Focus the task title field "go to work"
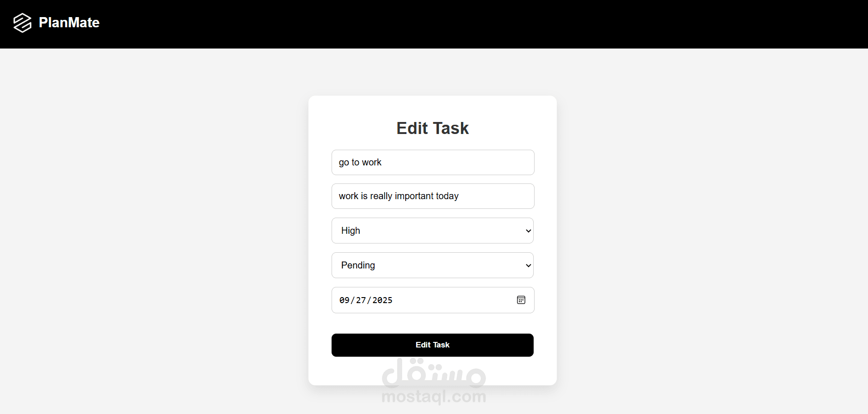Image resolution: width=868 pixels, height=414 pixels. (433, 162)
